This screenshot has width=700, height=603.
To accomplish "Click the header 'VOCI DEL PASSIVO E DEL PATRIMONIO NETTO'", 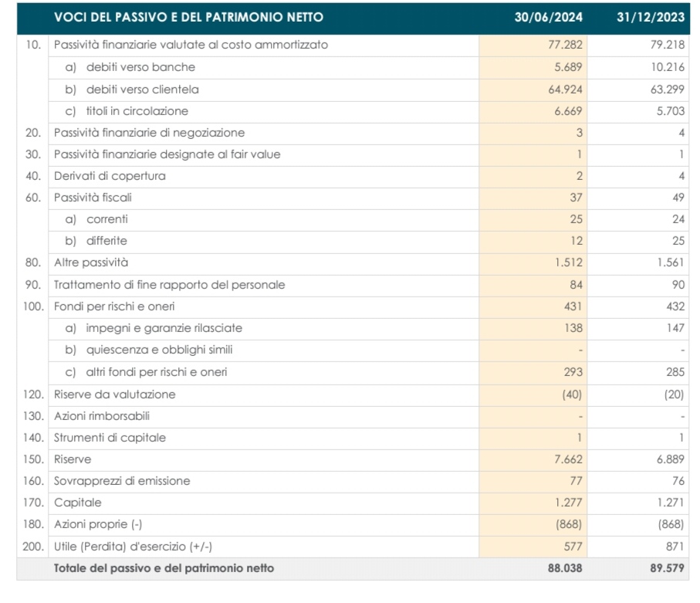I will point(188,17).
